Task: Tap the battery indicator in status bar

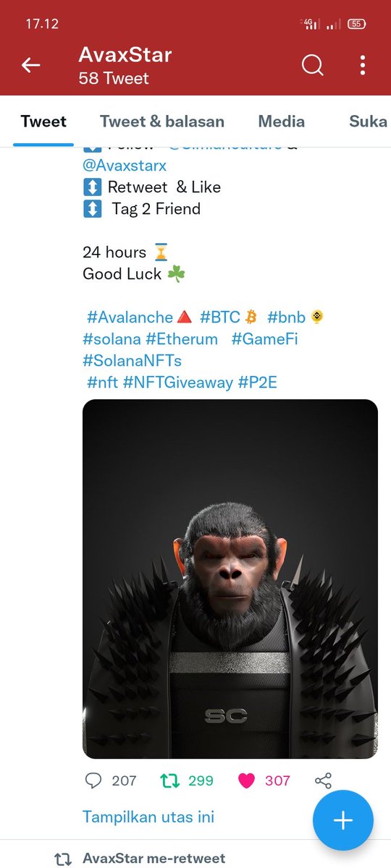Action: [x=356, y=24]
